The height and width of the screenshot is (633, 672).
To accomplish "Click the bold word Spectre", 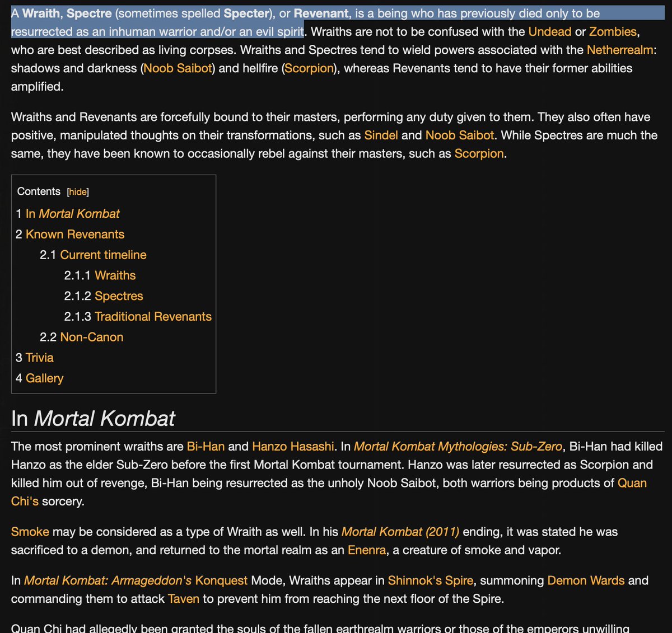I will [x=90, y=13].
